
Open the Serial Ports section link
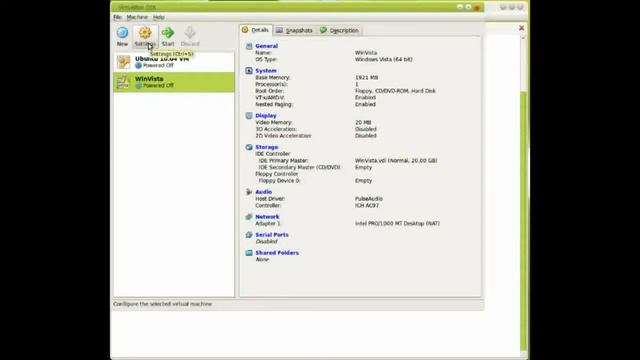coord(272,235)
